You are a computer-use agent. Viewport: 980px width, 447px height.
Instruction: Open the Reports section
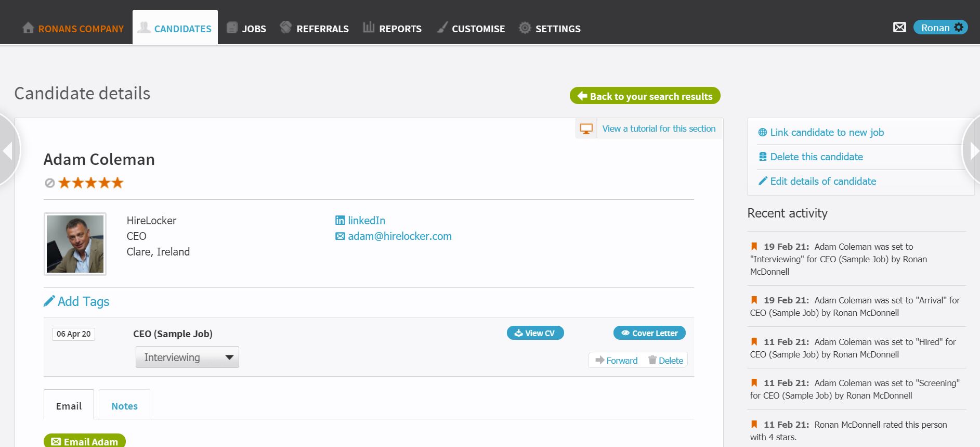(x=392, y=28)
